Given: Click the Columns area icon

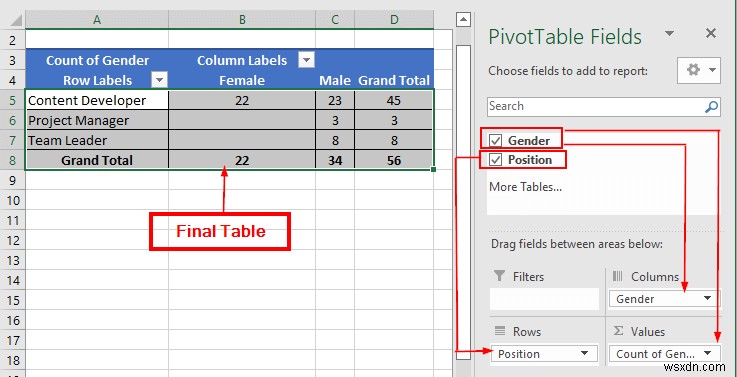Looking at the screenshot, I should point(618,276).
